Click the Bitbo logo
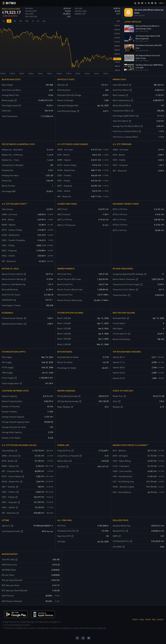The height and width of the screenshot is (644, 166). 9,3
